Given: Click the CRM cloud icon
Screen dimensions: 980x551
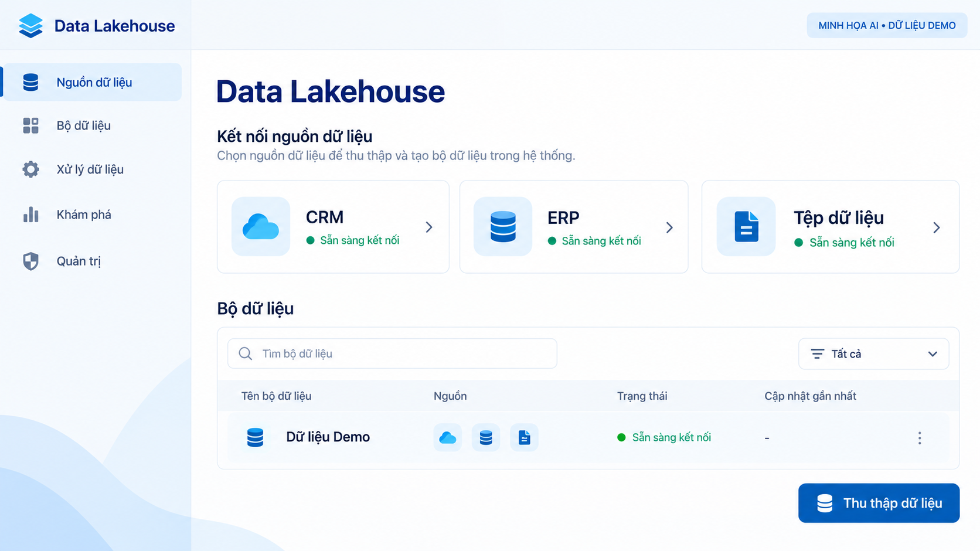Looking at the screenshot, I should pos(261,226).
